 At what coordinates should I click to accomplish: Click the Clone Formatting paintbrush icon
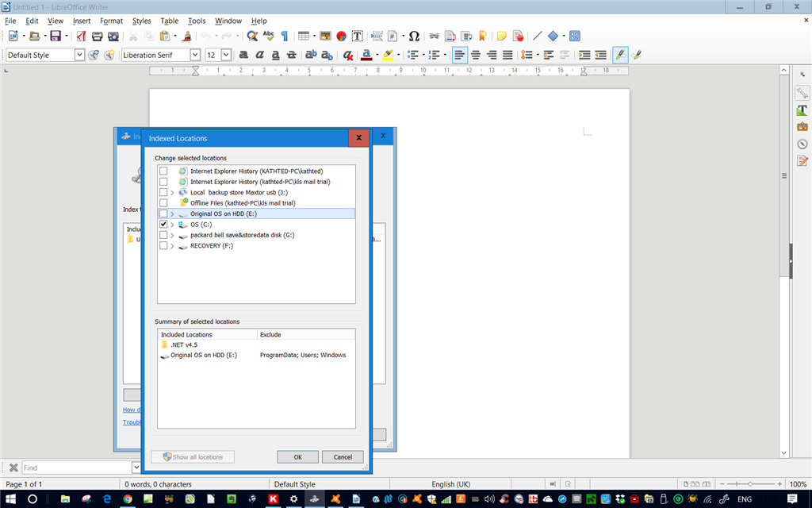click(187, 36)
